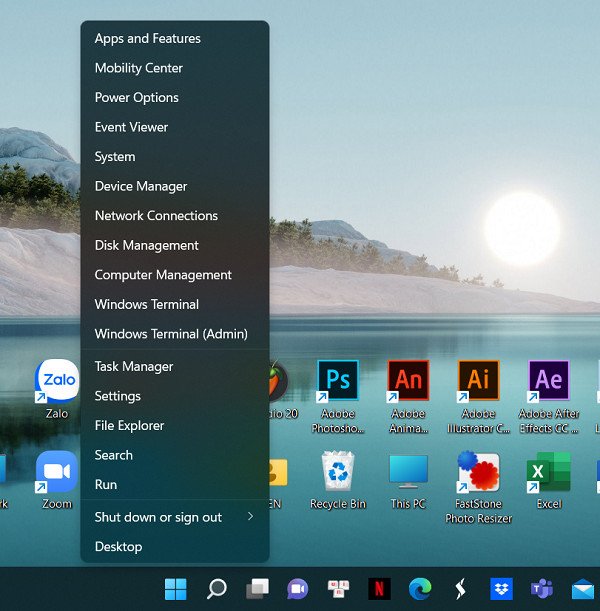Click the taskbar Search magnifier

216,589
